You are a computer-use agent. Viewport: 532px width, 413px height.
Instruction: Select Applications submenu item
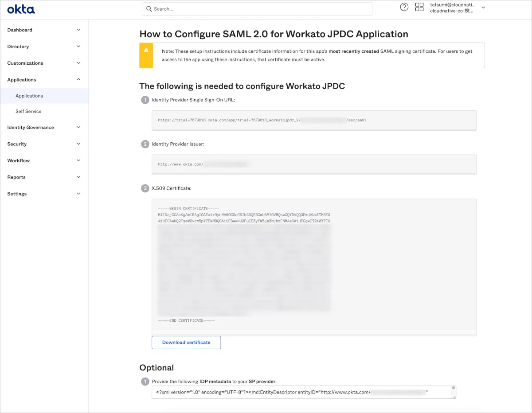click(x=29, y=96)
